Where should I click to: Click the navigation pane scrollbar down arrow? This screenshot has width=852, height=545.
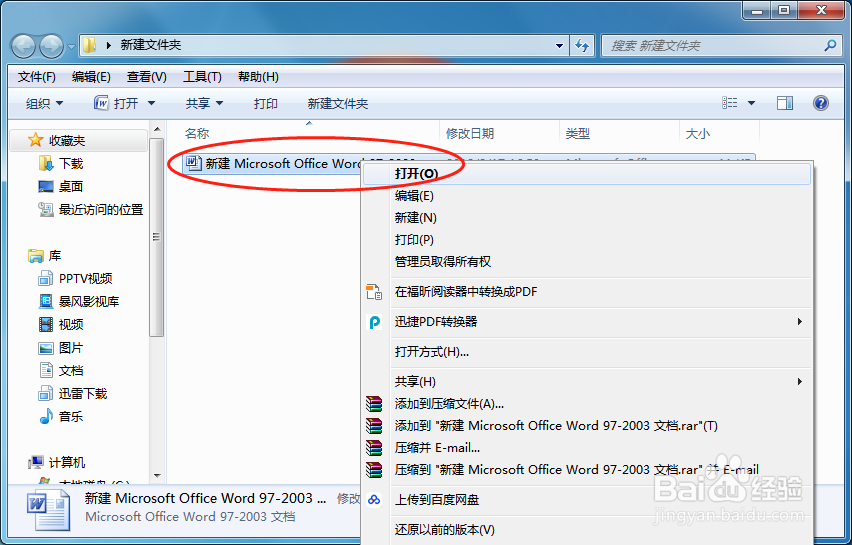(157, 476)
